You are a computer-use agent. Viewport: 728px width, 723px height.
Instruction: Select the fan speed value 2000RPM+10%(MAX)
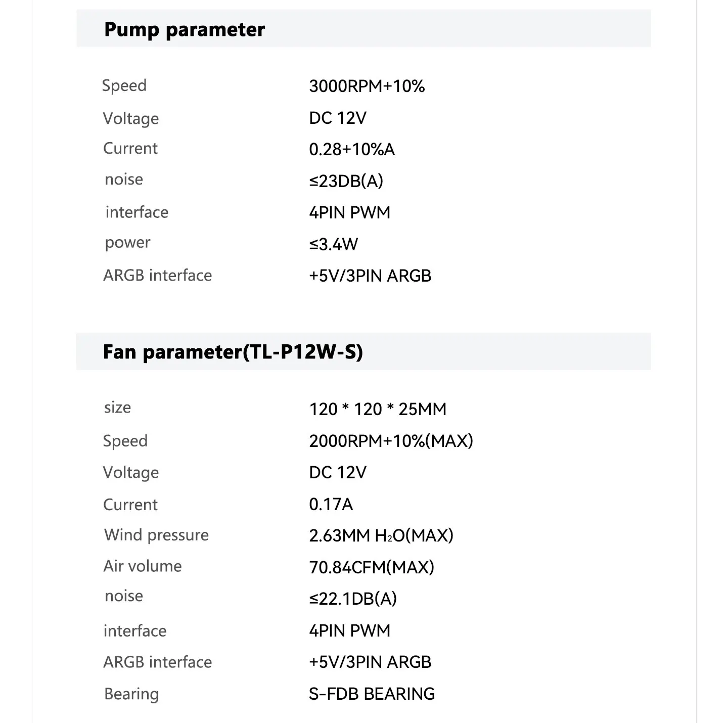pos(391,441)
